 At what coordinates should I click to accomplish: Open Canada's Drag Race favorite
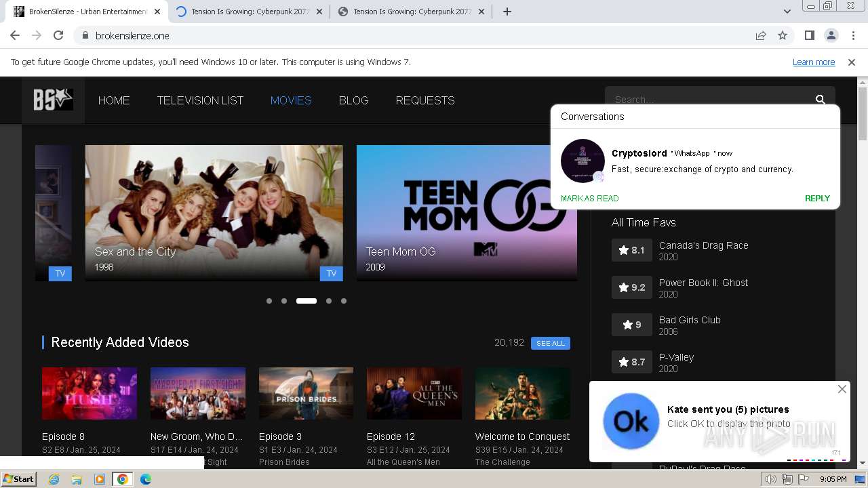coord(704,245)
